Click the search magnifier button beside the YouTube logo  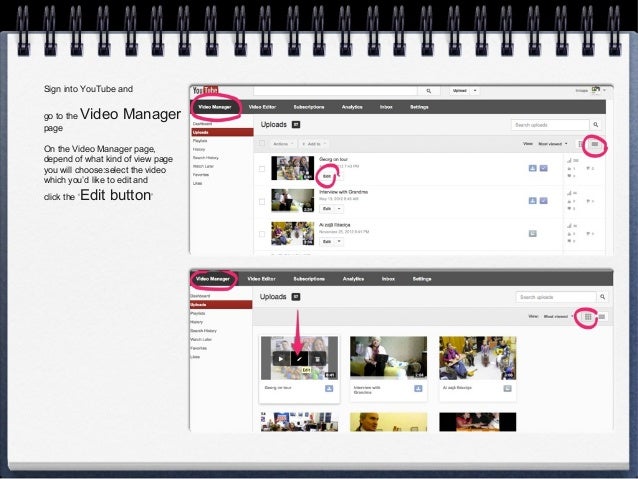coord(428,91)
